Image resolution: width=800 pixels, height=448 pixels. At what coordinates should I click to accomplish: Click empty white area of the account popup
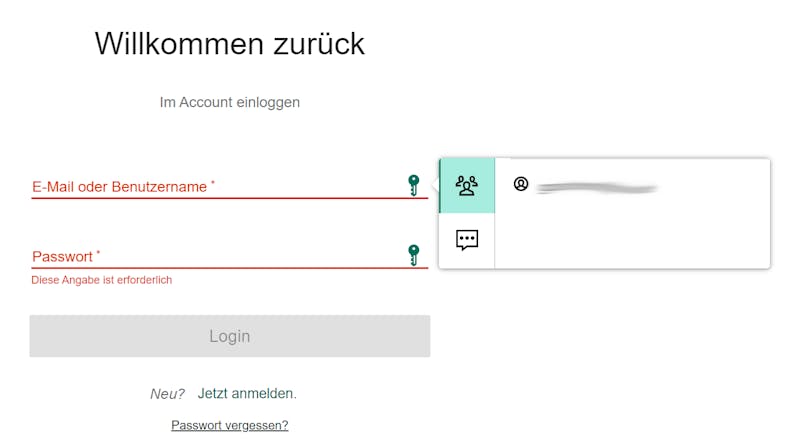(633, 237)
